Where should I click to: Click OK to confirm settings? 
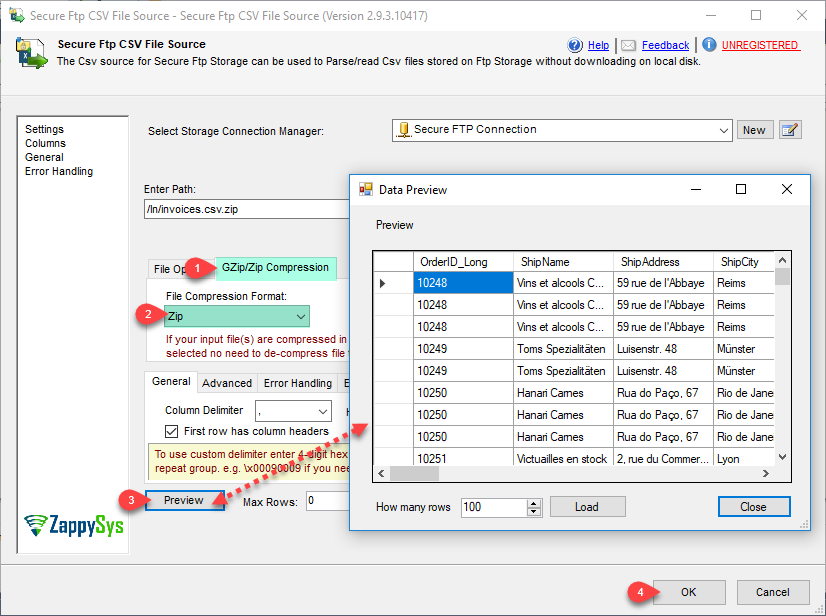pos(689,592)
